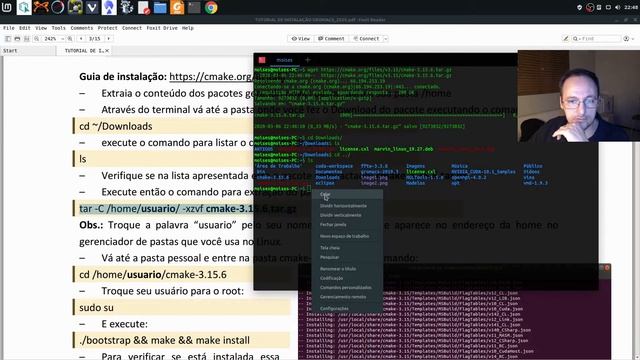Open the Tools menu
The width and height of the screenshot is (640, 360).
58,28
